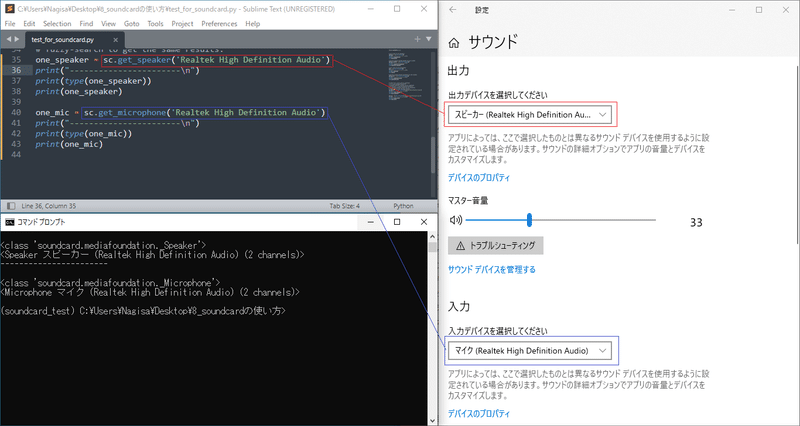Go to next tab with right arrow
Viewport: 800px width, 426px height.
17,39
